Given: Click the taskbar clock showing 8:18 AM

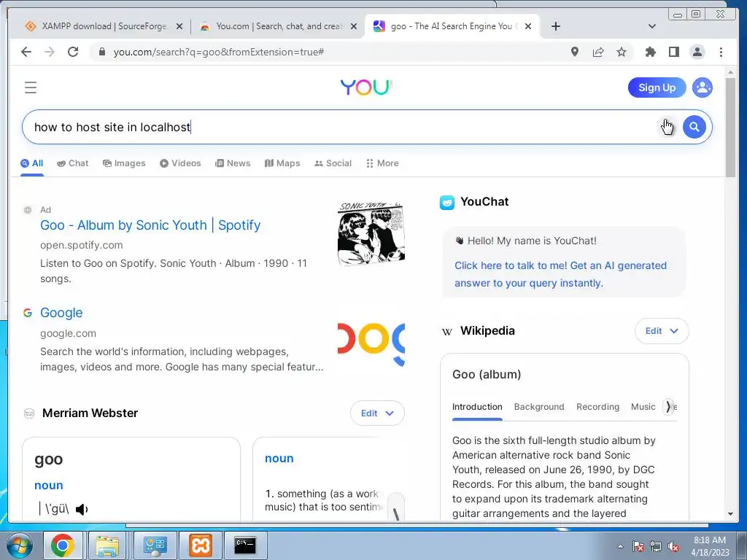Looking at the screenshot, I should [709, 546].
